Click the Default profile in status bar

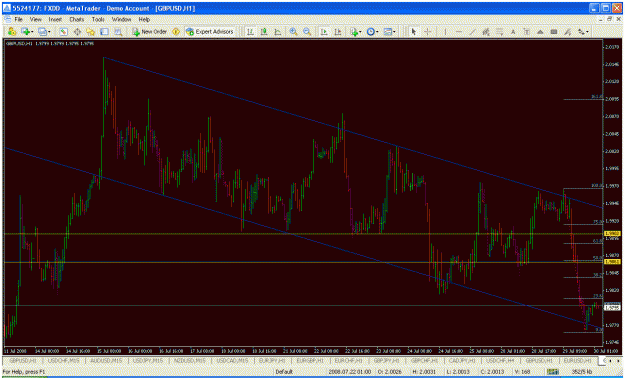pyautogui.click(x=284, y=372)
